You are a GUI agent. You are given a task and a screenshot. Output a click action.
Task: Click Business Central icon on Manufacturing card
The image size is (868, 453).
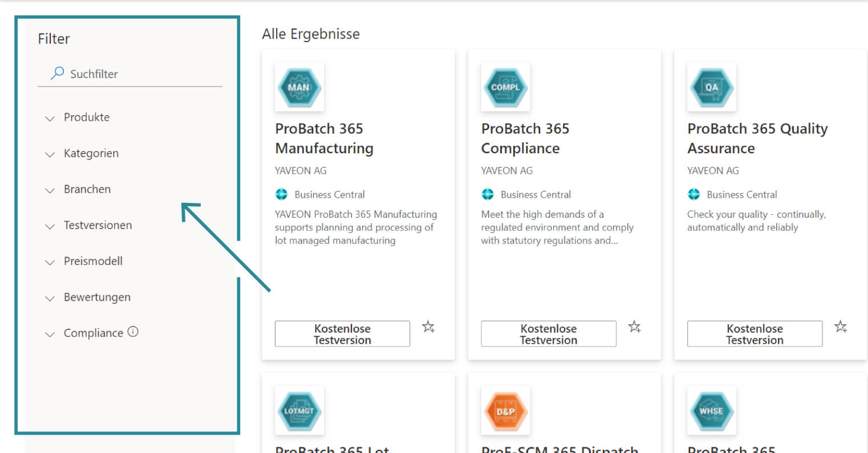[282, 194]
